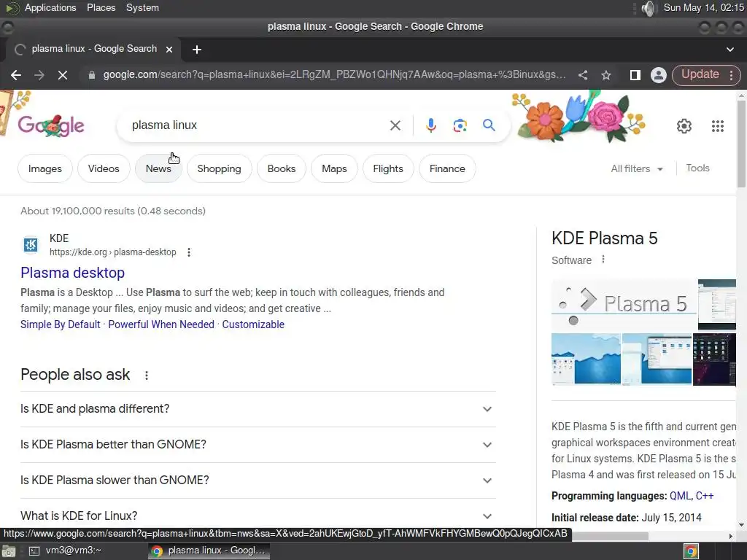
Task: Open the Places menu
Action: (101, 7)
